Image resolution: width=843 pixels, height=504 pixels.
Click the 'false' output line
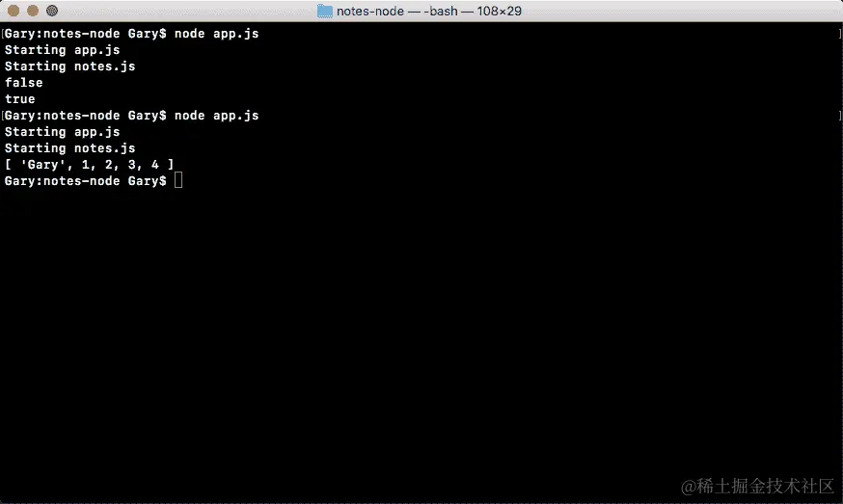24,83
